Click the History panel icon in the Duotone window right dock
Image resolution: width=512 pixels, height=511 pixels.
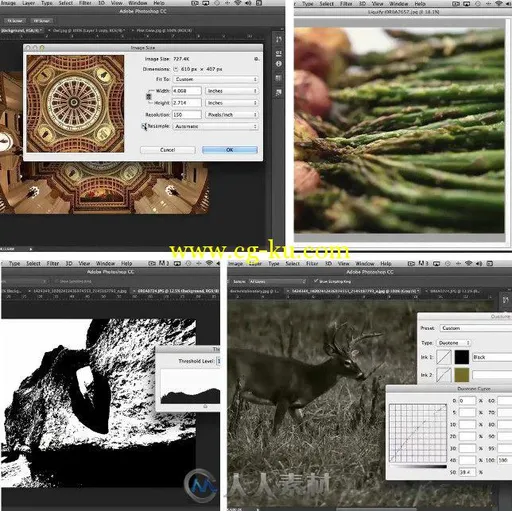(505, 300)
